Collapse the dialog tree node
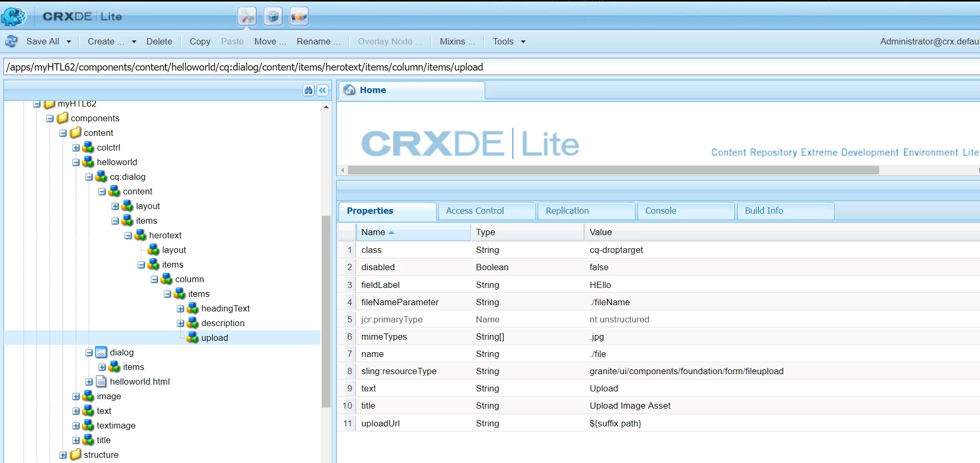The width and height of the screenshot is (980, 463). click(x=89, y=353)
